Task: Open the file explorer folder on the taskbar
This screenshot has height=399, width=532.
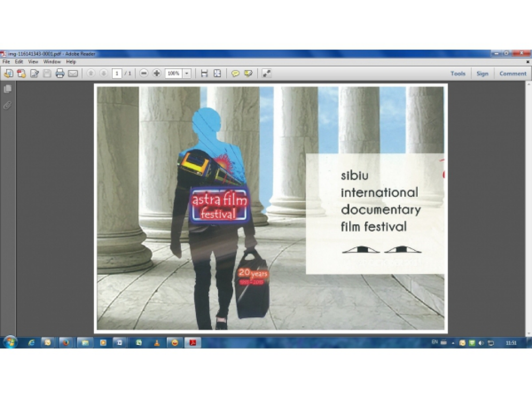Action: click(85, 343)
